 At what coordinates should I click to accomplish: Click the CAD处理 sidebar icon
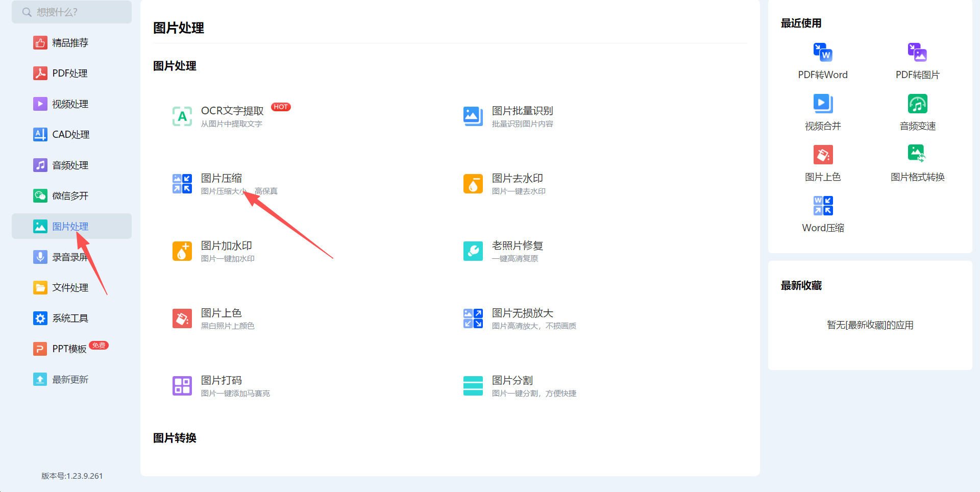[x=40, y=135]
